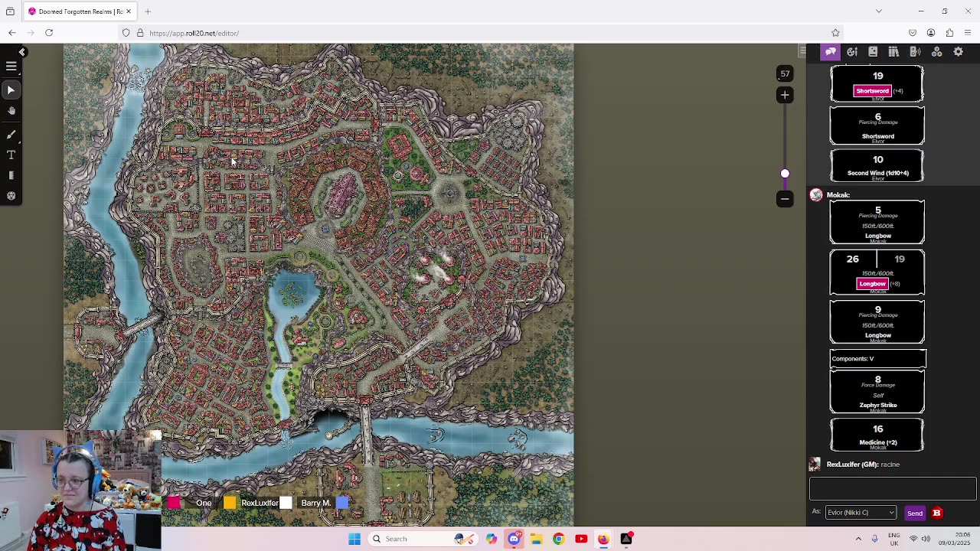Open Discord from the taskbar
The height and width of the screenshot is (551, 980).
(x=514, y=539)
